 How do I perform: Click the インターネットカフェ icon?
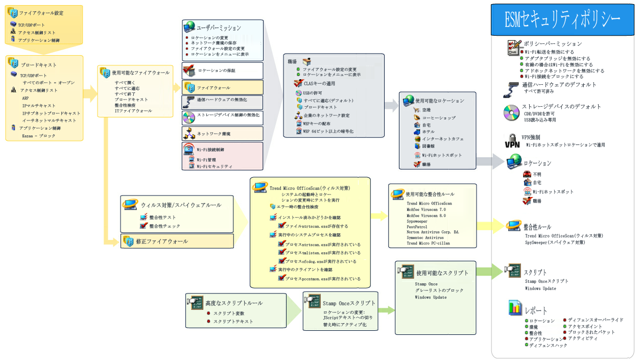click(417, 138)
